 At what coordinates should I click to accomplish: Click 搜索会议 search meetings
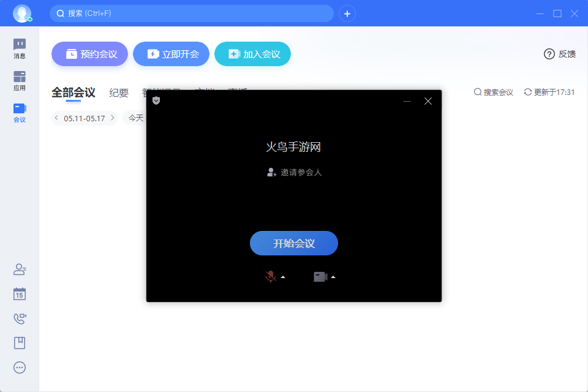[x=494, y=92]
